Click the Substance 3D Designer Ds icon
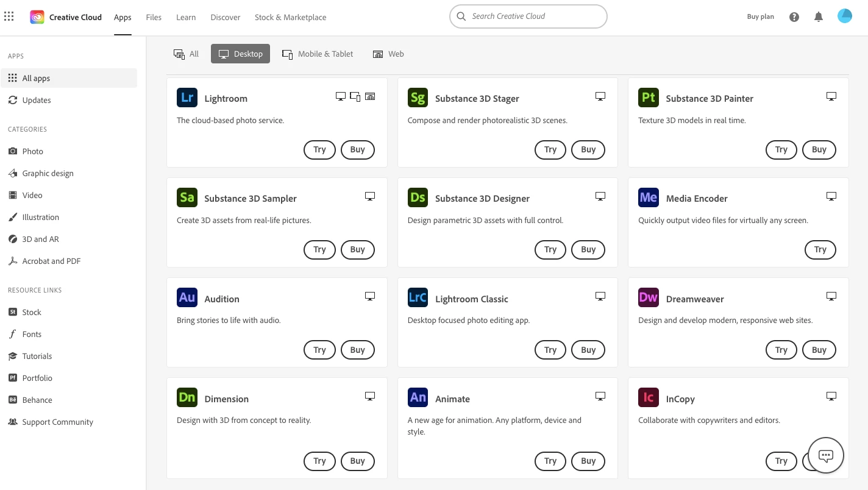868x490 pixels. (418, 197)
